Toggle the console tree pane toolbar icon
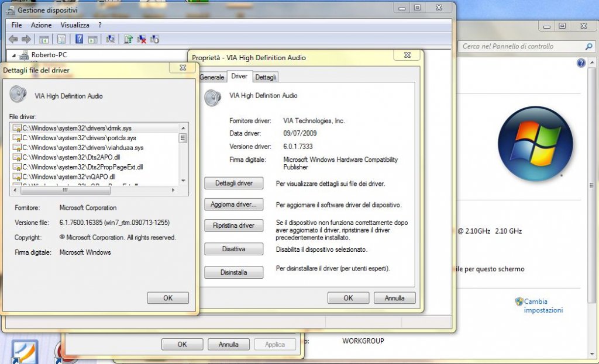599x364 pixels. pos(44,39)
